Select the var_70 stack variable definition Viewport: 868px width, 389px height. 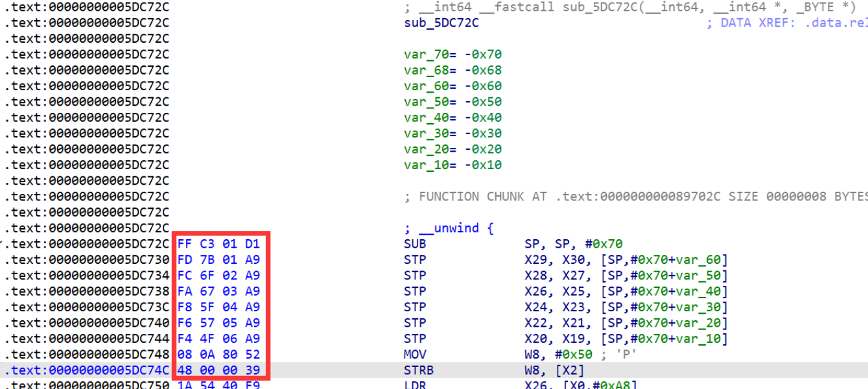point(452,54)
